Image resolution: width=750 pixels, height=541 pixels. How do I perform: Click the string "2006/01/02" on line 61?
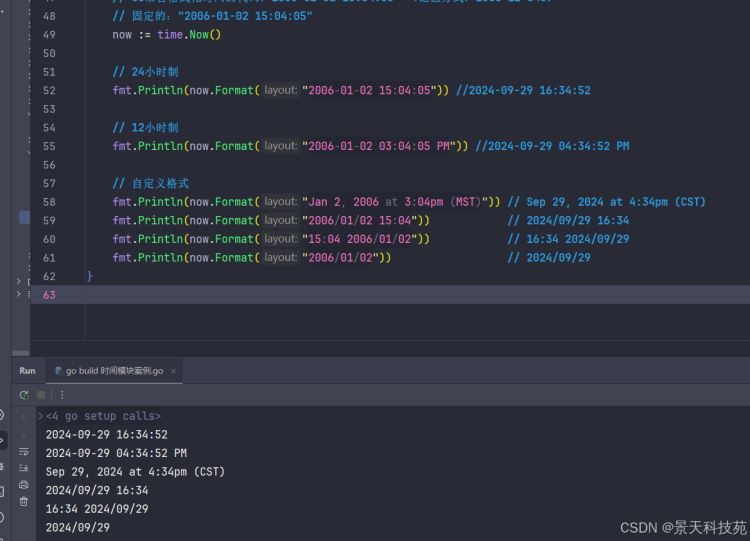[340, 257]
